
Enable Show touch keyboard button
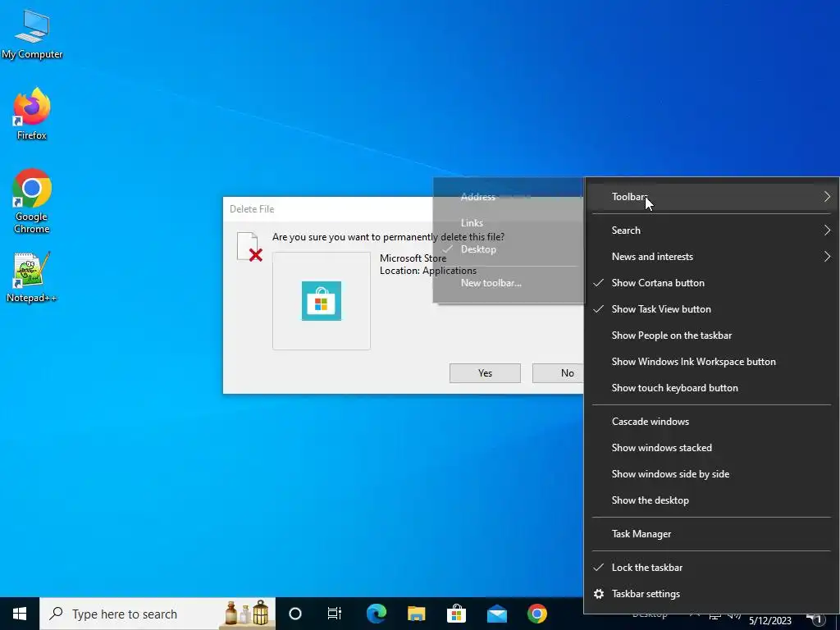tap(711, 388)
